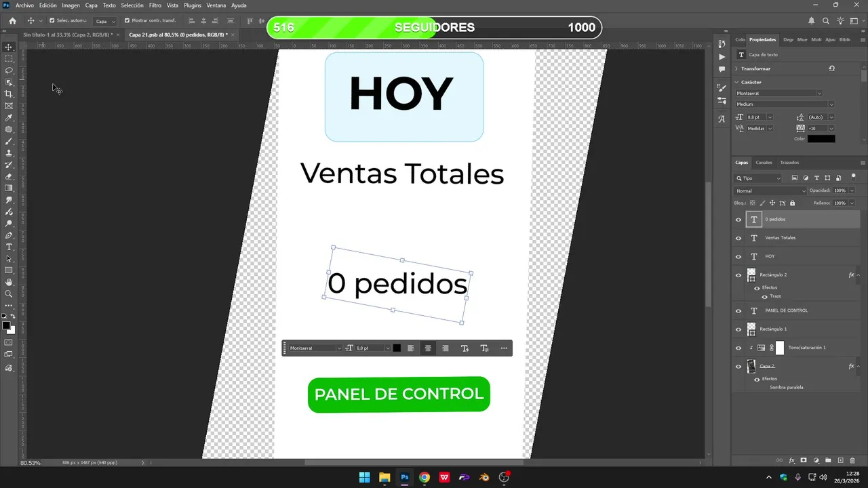Switch to 'Sin título-1' document tab
The width and height of the screenshot is (868, 488).
coord(68,35)
